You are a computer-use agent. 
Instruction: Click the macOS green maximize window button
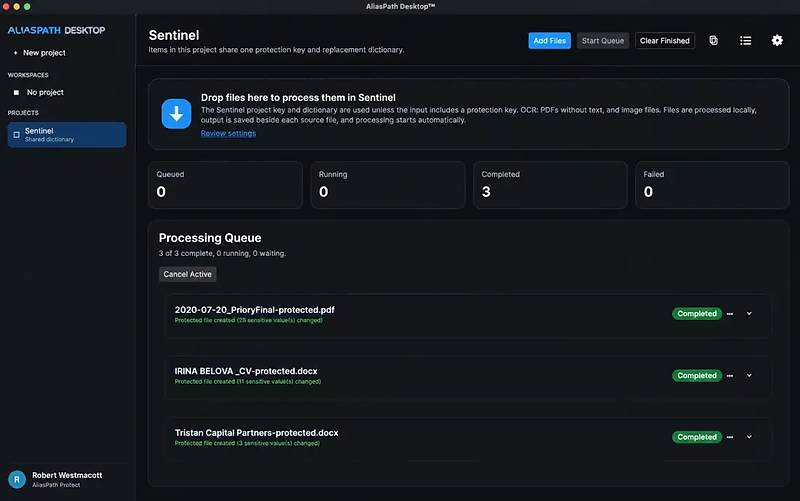point(27,7)
